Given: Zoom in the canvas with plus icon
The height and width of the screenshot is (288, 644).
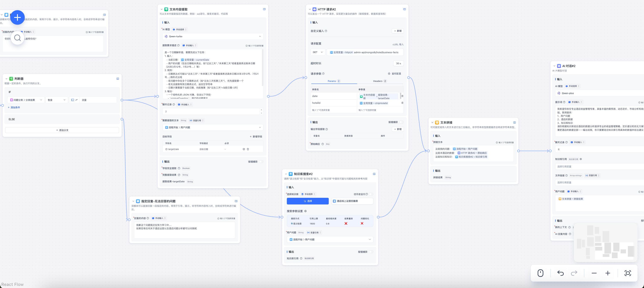Looking at the screenshot, I should [608, 273].
